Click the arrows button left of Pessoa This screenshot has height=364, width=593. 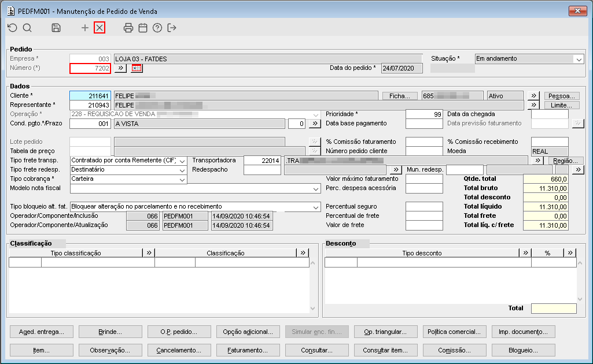coord(533,96)
